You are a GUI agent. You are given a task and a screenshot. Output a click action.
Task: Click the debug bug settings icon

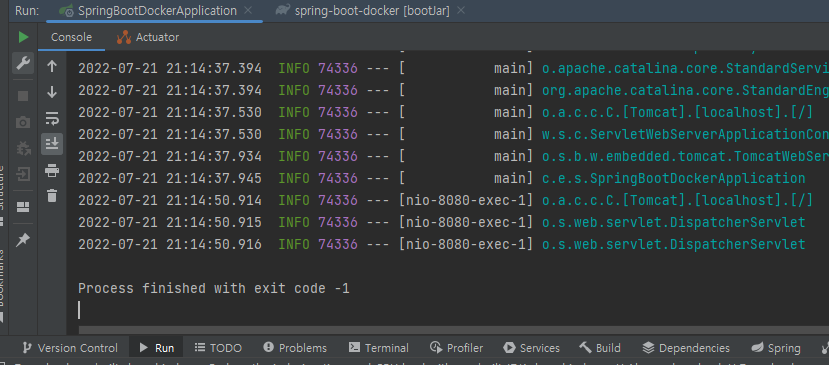(23, 149)
